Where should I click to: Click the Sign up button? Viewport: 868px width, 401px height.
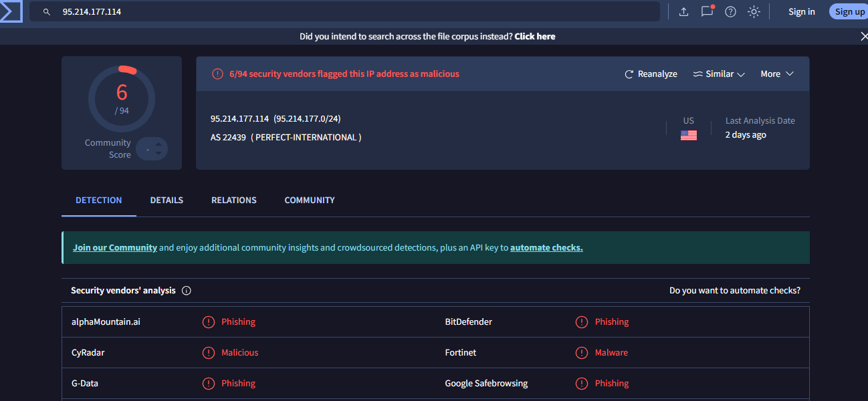click(849, 11)
